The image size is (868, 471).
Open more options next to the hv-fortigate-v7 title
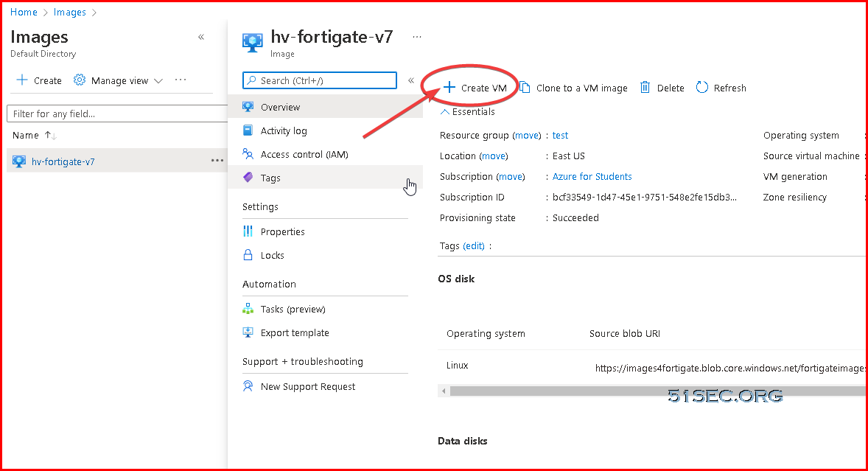coord(417,37)
